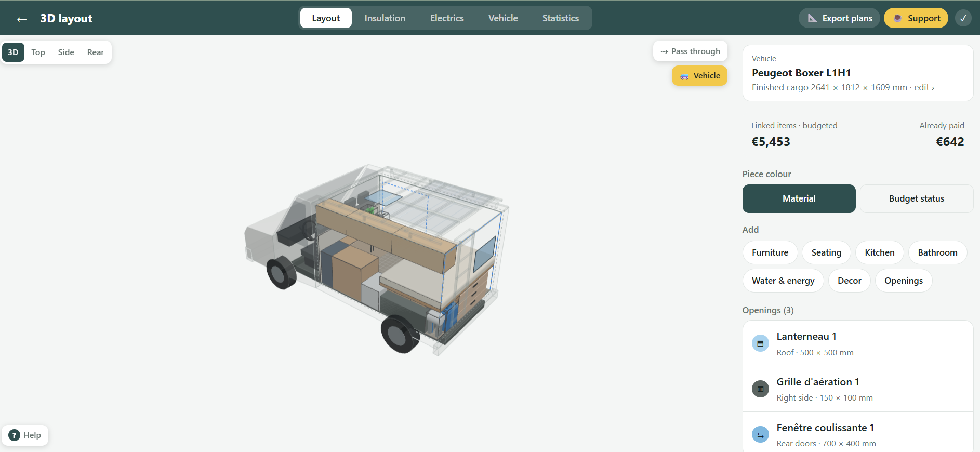
Task: Toggle the Pass through option
Action: coord(690,51)
